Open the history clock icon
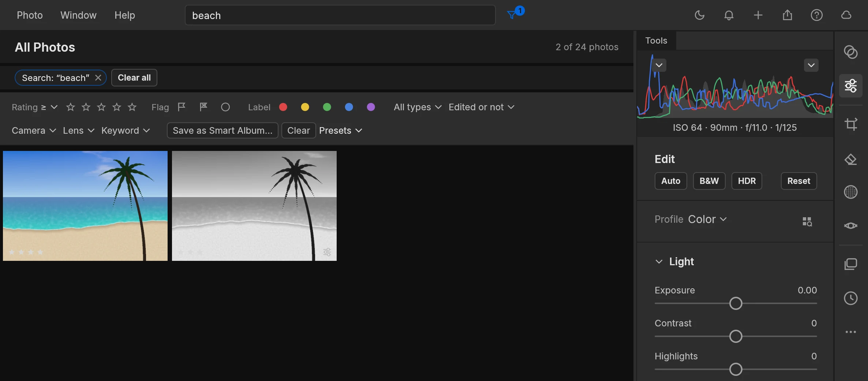868x381 pixels. (851, 298)
